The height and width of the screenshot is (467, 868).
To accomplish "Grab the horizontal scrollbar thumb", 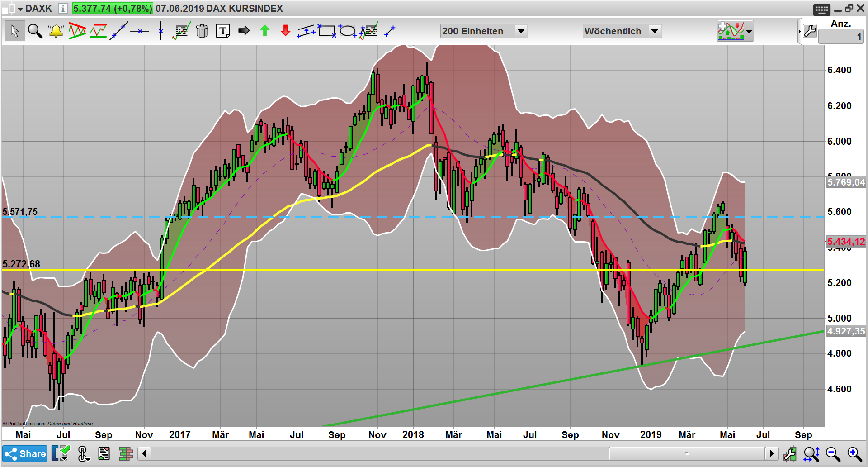I will pyautogui.click(x=687, y=453).
